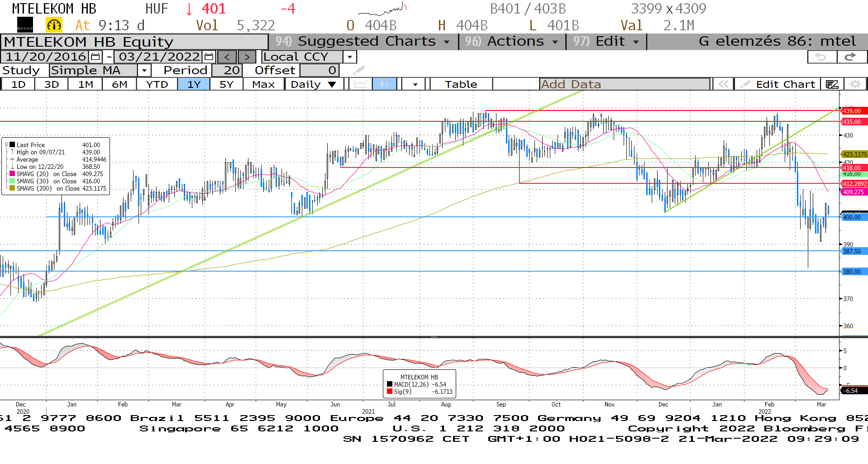
Task: Click the black square icon under the ticker
Action: tap(25, 25)
